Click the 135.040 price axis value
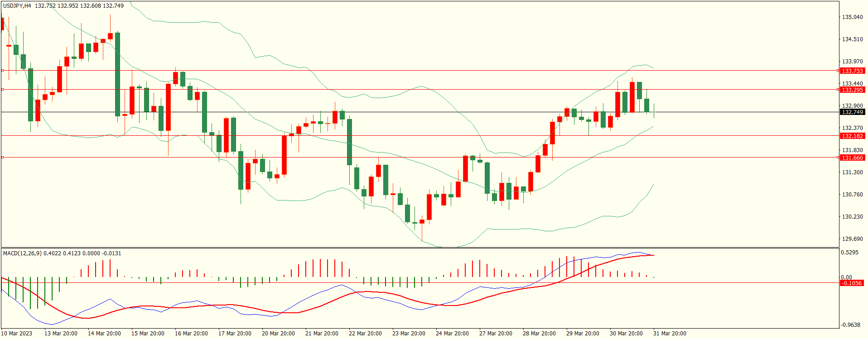The width and height of the screenshot is (868, 339). click(x=852, y=17)
